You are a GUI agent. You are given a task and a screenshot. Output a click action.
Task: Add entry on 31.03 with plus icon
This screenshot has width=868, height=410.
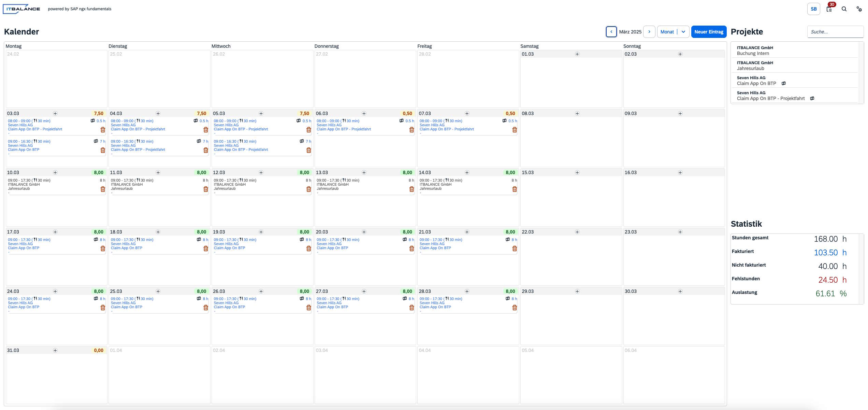coord(55,350)
